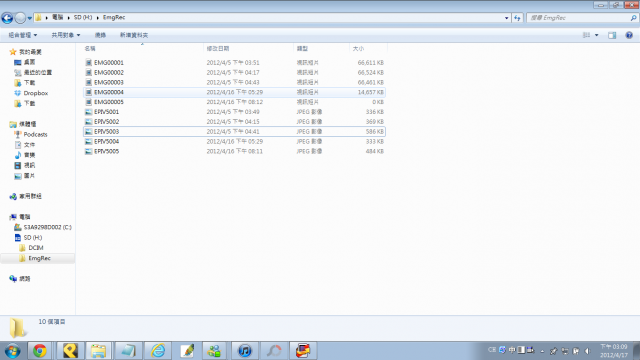The width and height of the screenshot is (640, 360).
Task: Click the search magnifier icon
Action: (633, 18)
